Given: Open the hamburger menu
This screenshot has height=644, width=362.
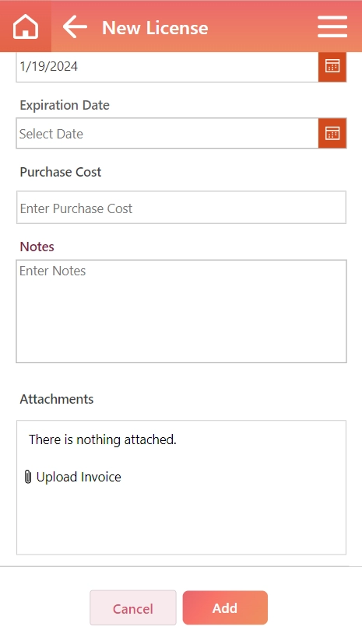Looking at the screenshot, I should 332,26.
